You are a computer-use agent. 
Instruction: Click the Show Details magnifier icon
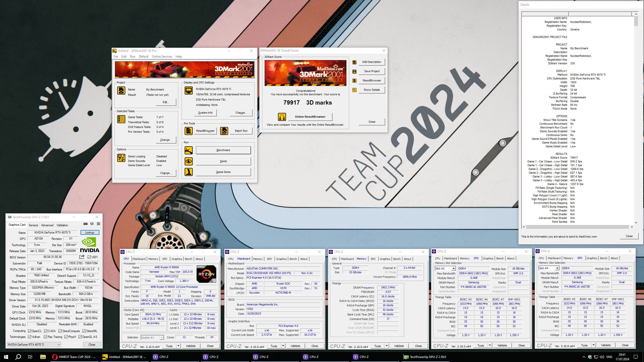pyautogui.click(x=354, y=90)
